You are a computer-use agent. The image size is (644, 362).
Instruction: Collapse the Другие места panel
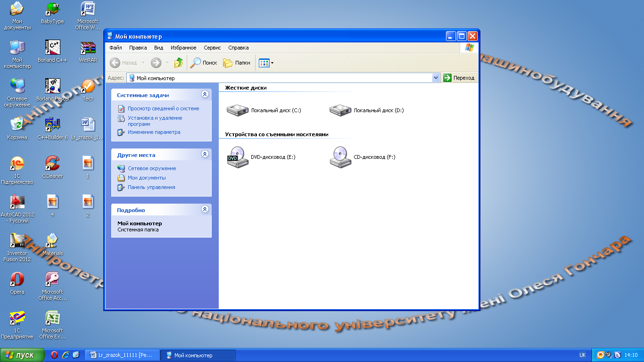[205, 154]
